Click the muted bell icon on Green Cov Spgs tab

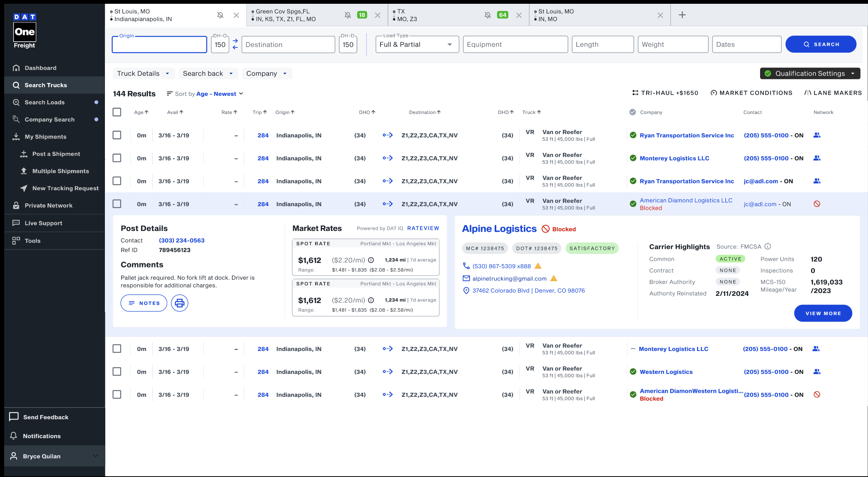[348, 15]
